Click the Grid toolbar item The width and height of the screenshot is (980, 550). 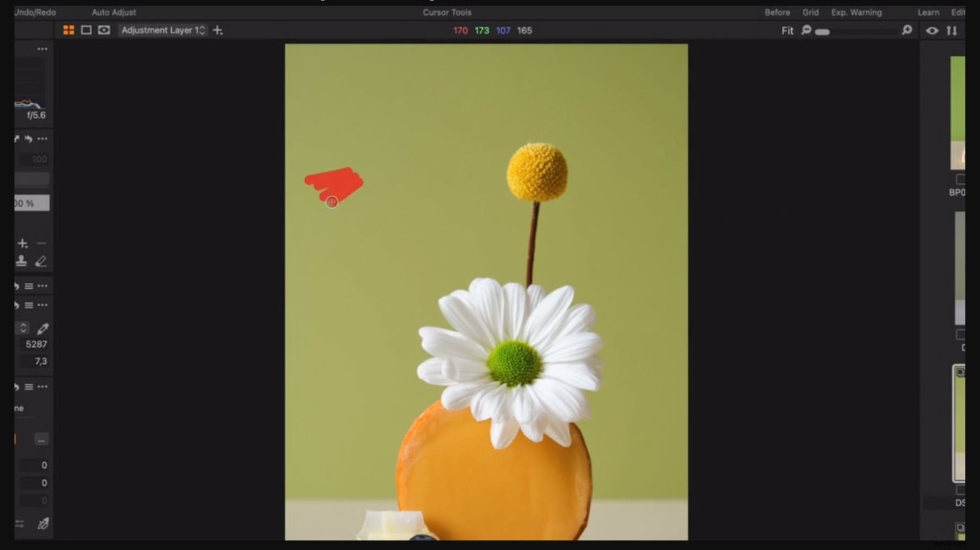point(810,12)
